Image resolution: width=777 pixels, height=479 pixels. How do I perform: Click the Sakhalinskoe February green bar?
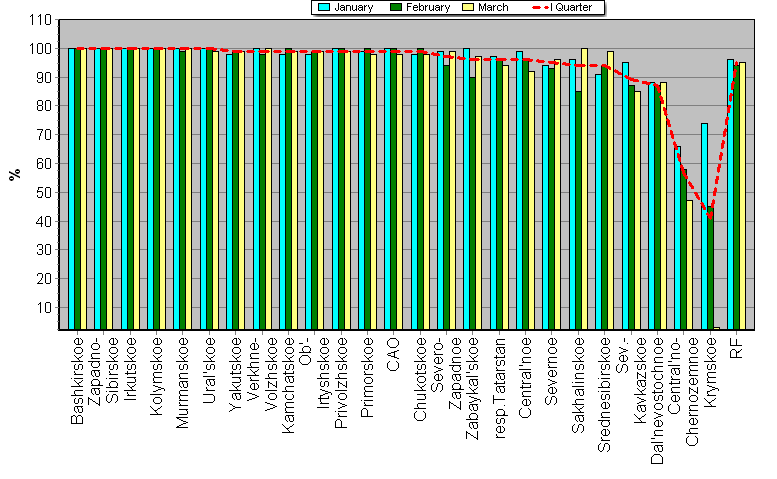pyautogui.click(x=578, y=211)
